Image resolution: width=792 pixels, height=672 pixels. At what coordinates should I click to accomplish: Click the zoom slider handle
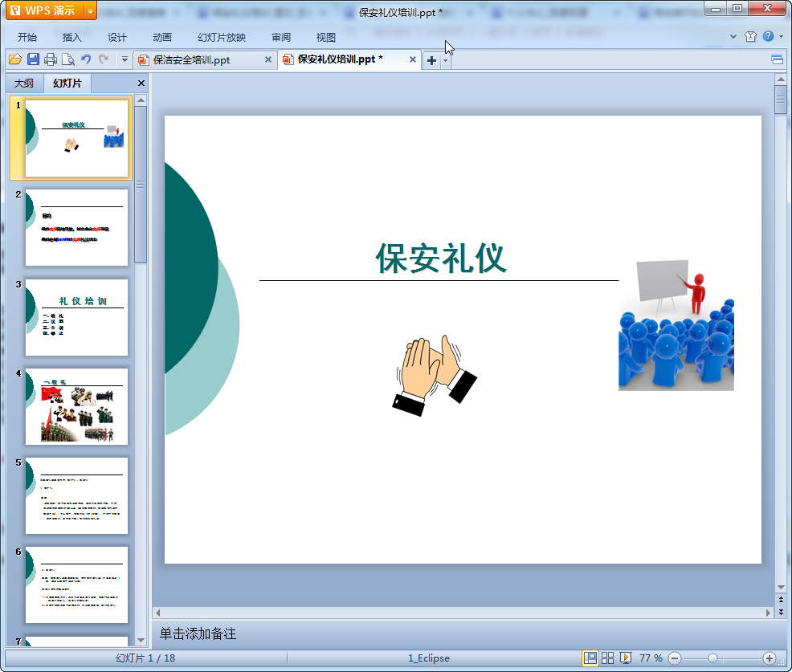coord(712,658)
